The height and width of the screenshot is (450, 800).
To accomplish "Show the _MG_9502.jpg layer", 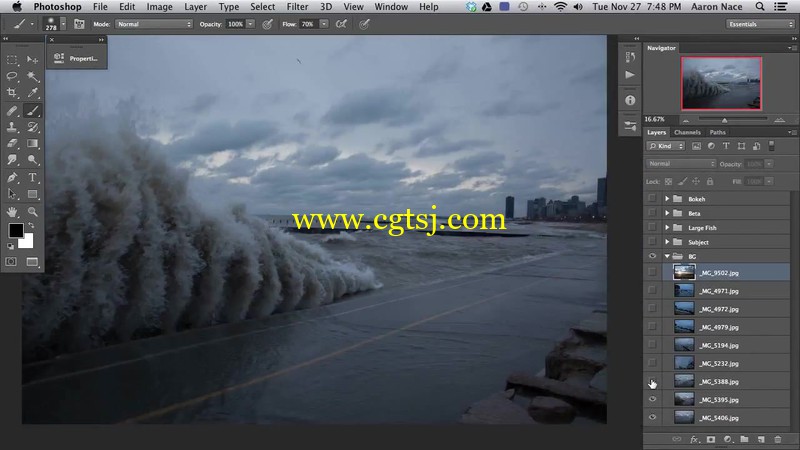I will [652, 272].
